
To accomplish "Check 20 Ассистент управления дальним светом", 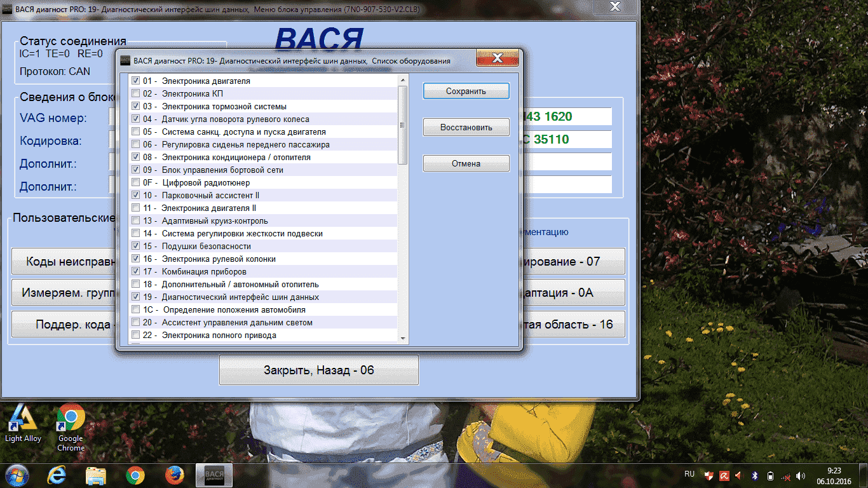I will [x=135, y=322].
